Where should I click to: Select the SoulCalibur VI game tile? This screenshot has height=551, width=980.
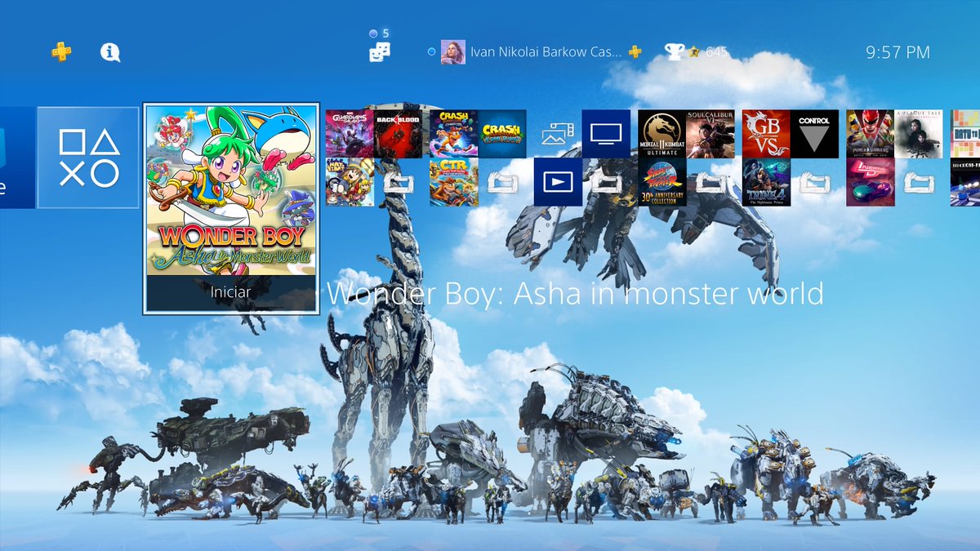[710, 134]
